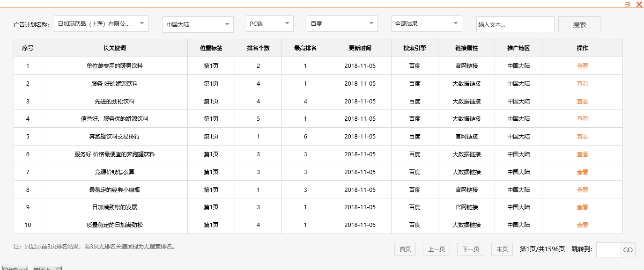Jump to 末页 last page
The height and width of the screenshot is (270, 644).
[x=502, y=249]
